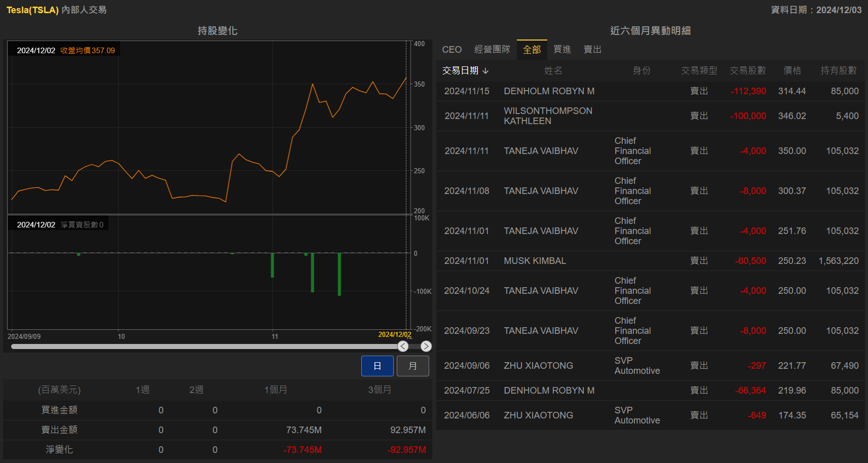Click the 219.96 price cell

click(792, 391)
